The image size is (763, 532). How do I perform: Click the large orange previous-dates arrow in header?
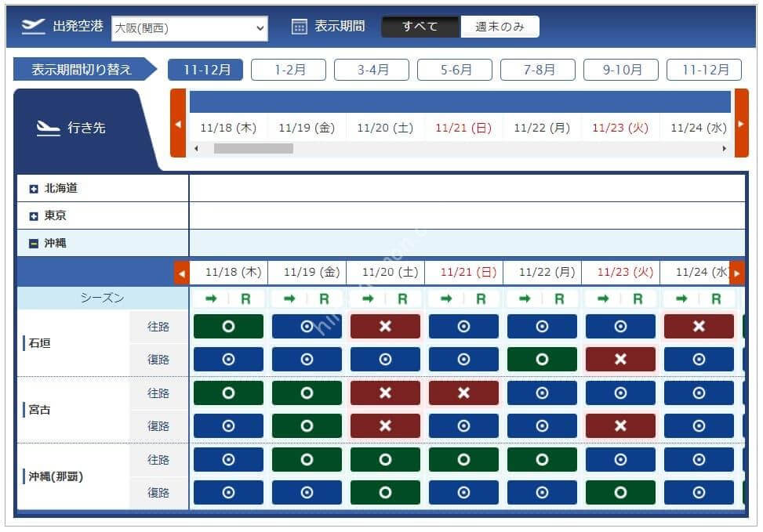click(x=178, y=123)
